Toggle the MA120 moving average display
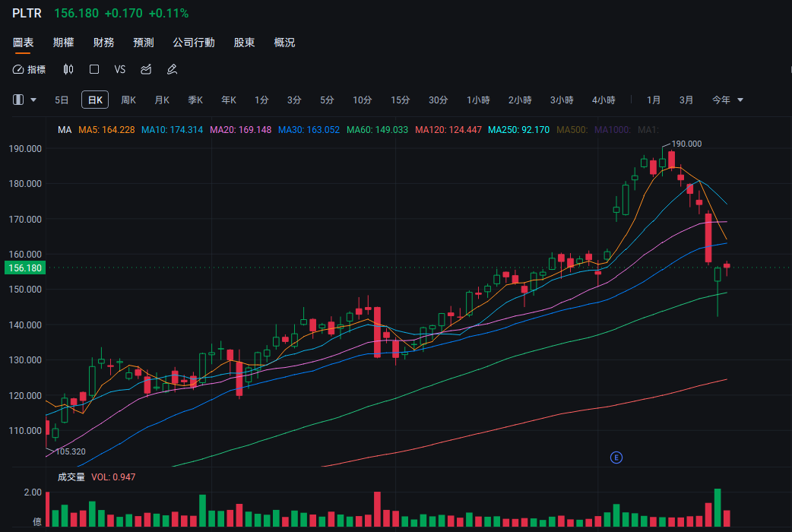The image size is (792, 532). pos(448,129)
